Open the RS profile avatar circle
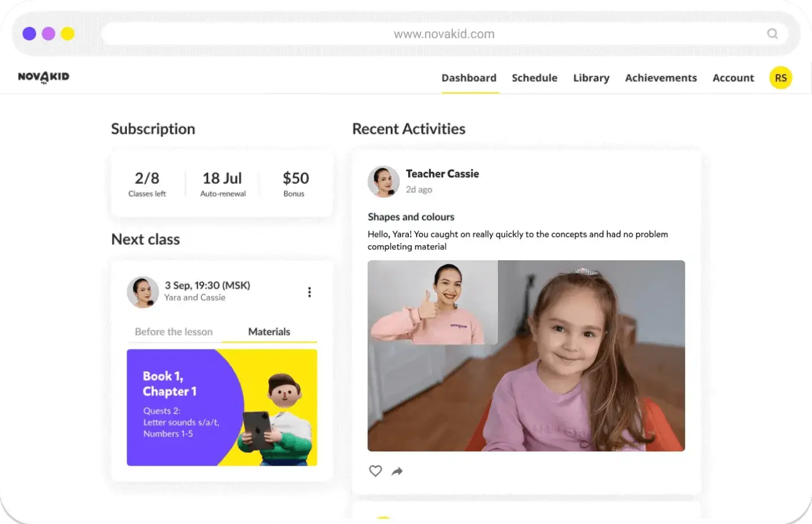812x524 pixels. coord(781,78)
